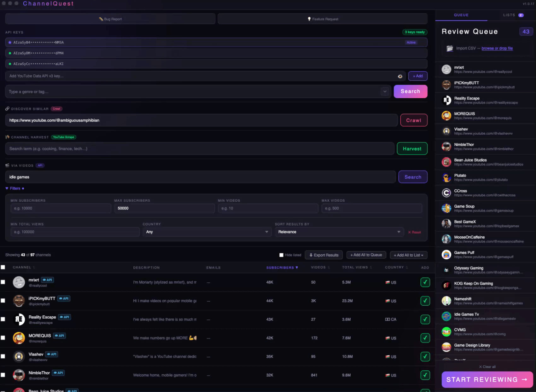Click the + Add API key button

[x=418, y=76]
